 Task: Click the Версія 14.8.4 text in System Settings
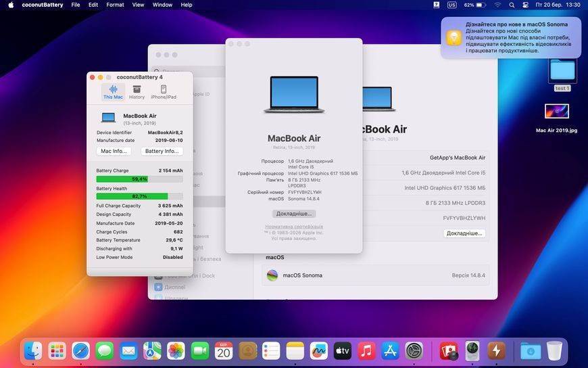(468, 275)
